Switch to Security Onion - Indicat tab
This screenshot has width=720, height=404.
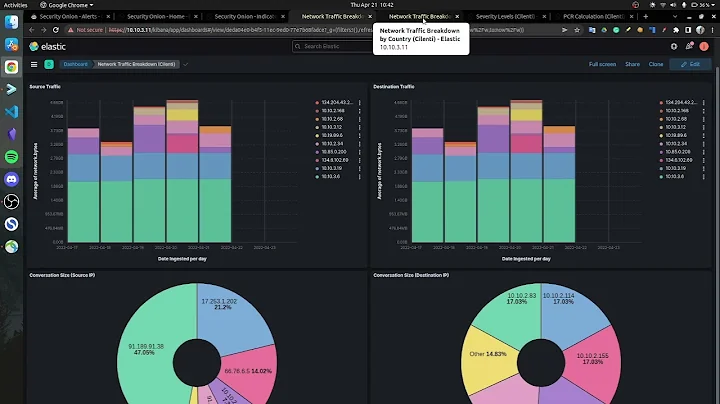(245, 16)
